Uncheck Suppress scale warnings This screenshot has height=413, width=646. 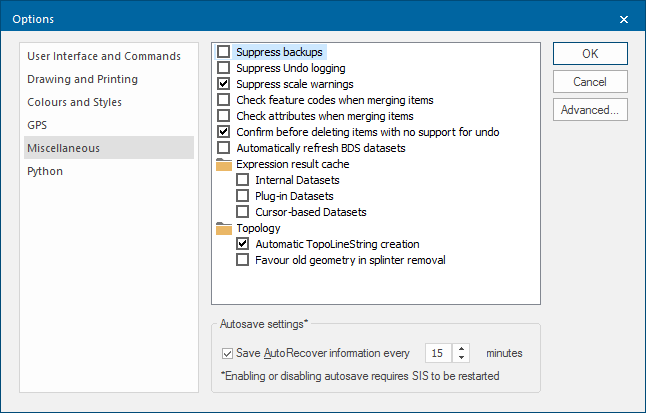click(224, 84)
